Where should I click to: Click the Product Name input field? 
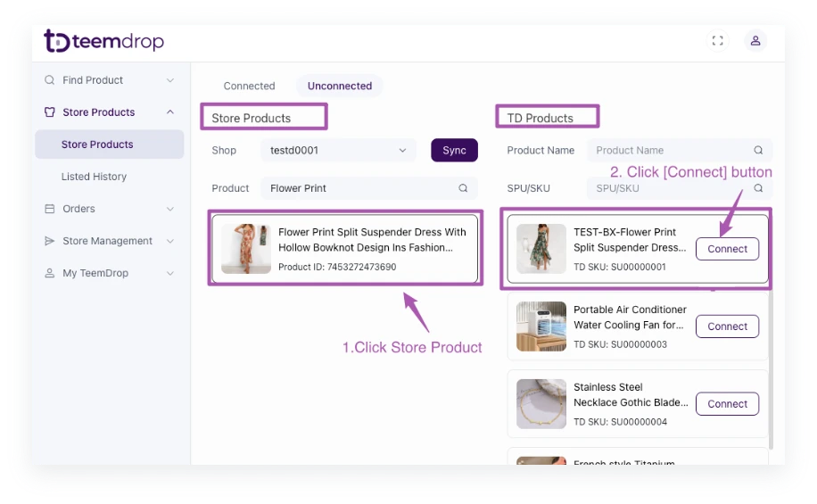(669, 151)
